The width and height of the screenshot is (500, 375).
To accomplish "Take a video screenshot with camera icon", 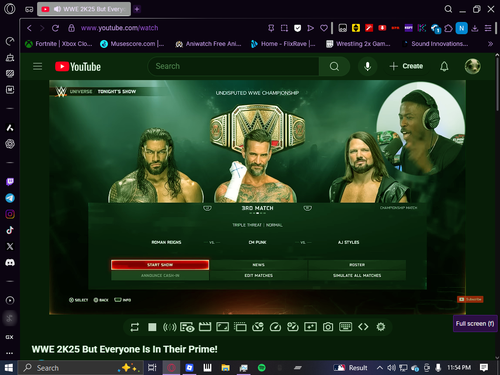I will tap(328, 327).
